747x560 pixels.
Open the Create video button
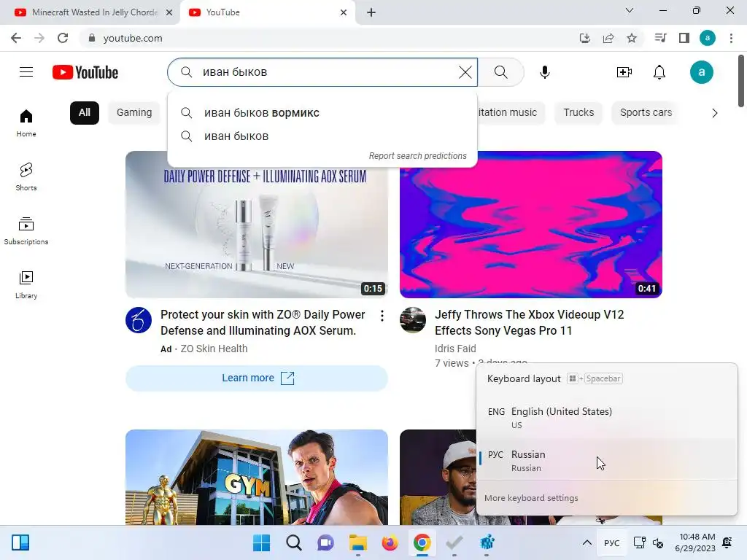(624, 72)
